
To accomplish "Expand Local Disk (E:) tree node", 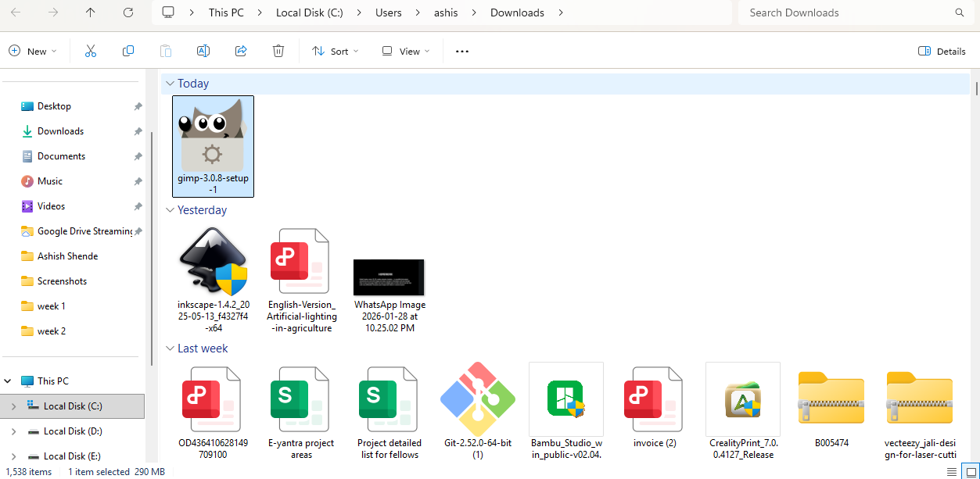I will (x=13, y=456).
